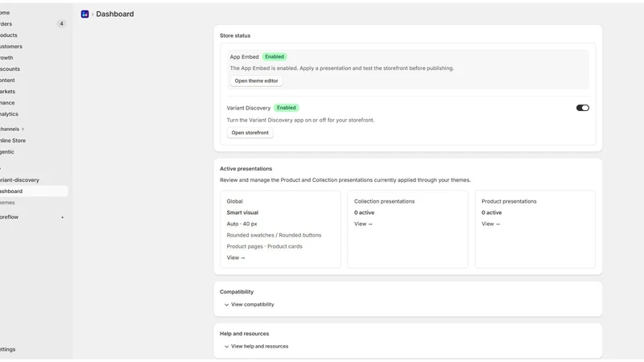Click the Store status heading
This screenshot has width=644, height=362.
tap(235, 35)
